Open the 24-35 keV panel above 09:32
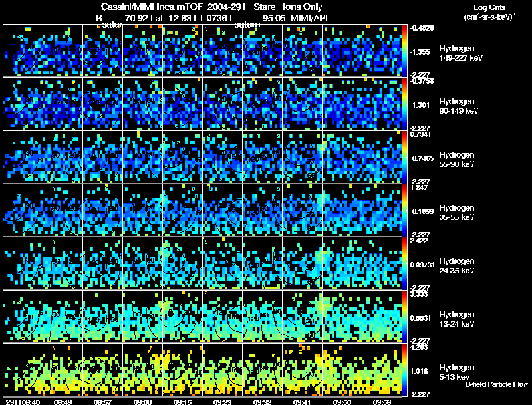532x405 pixels. 262,263
